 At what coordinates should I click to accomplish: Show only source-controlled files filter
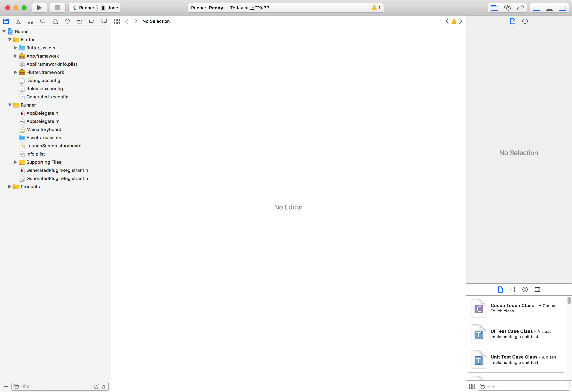104,386
